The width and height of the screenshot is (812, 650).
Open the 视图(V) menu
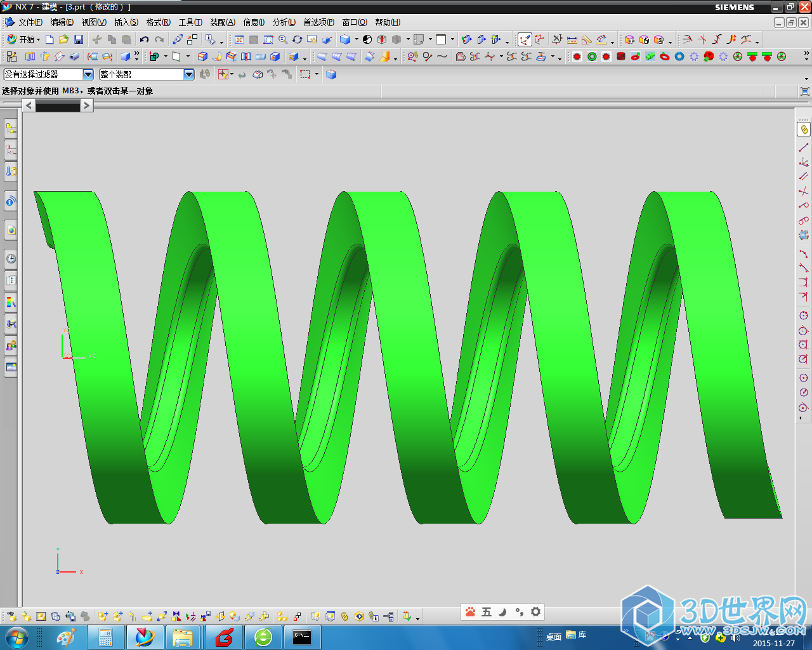pos(94,22)
